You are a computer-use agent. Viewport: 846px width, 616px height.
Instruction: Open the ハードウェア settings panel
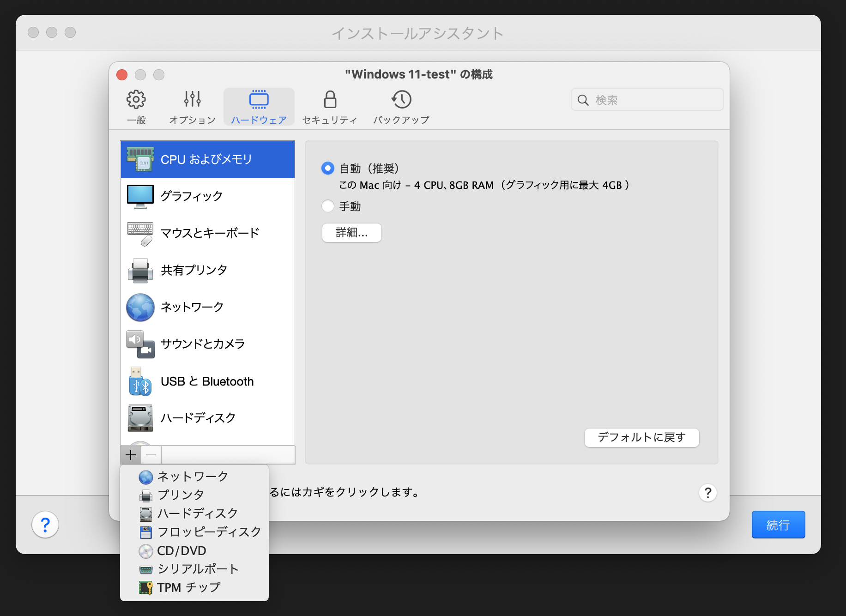click(258, 106)
